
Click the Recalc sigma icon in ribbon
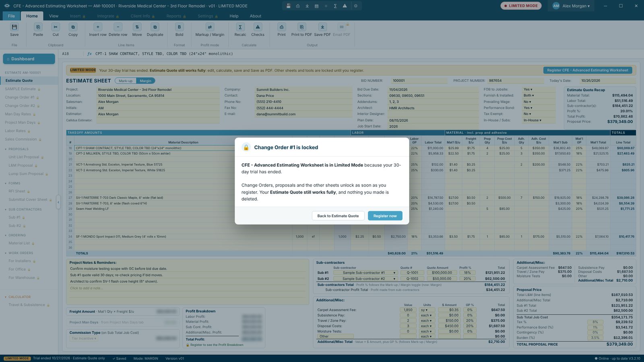(x=240, y=27)
